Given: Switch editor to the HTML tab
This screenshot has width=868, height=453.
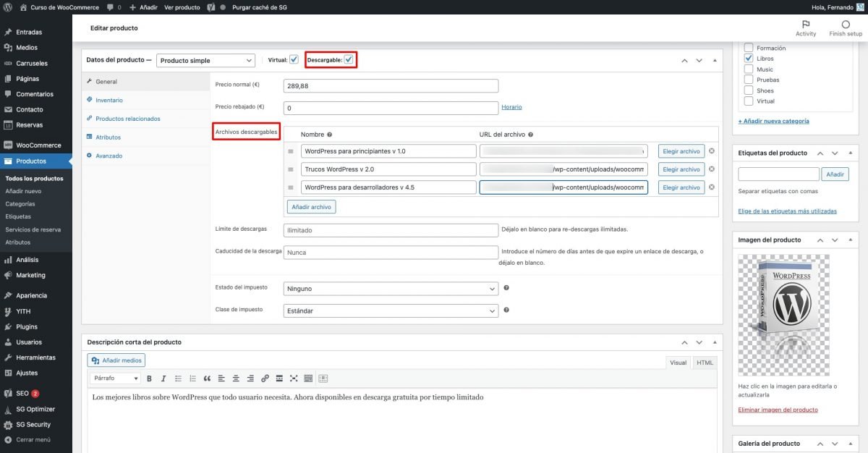Looking at the screenshot, I should [705, 363].
